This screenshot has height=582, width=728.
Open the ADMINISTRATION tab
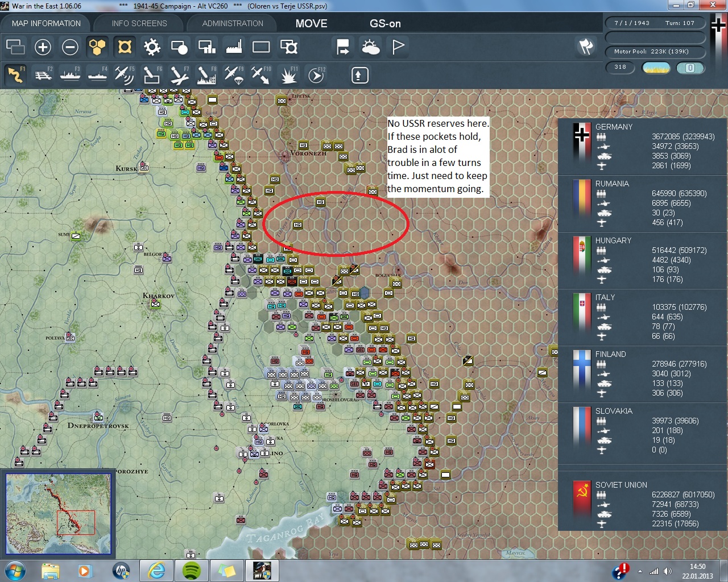[233, 23]
